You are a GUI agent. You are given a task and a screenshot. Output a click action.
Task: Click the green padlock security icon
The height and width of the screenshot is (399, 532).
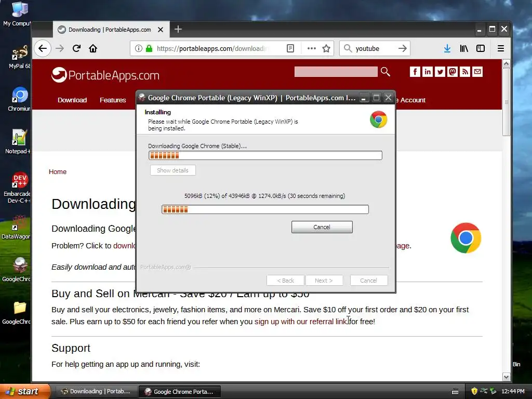[x=149, y=48]
